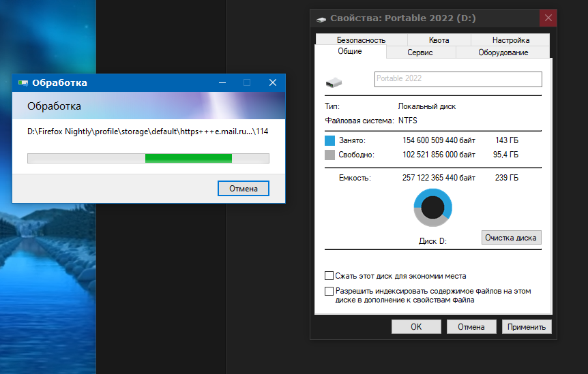Close the Portable 2022 properties window
Screen dimensions: 588x374
click(x=547, y=18)
